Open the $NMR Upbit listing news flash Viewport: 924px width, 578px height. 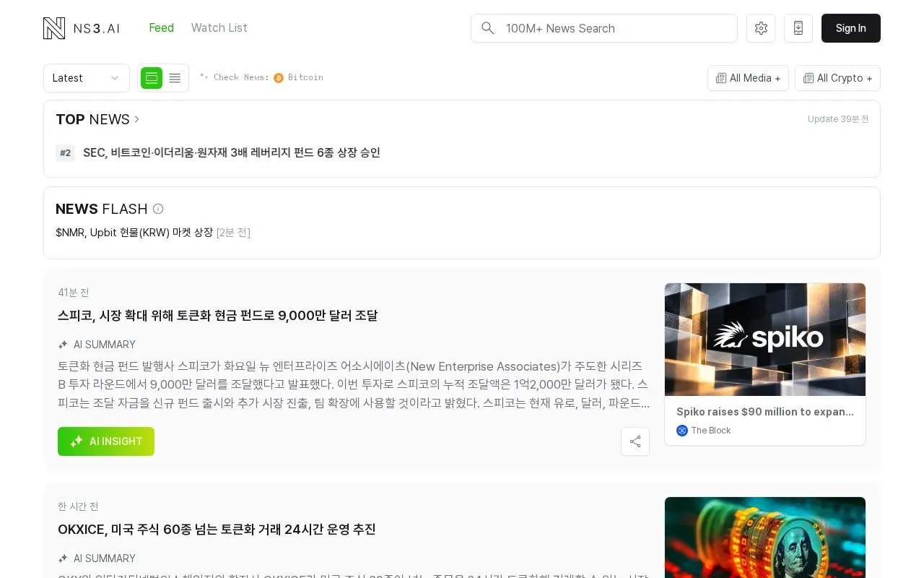click(x=134, y=232)
